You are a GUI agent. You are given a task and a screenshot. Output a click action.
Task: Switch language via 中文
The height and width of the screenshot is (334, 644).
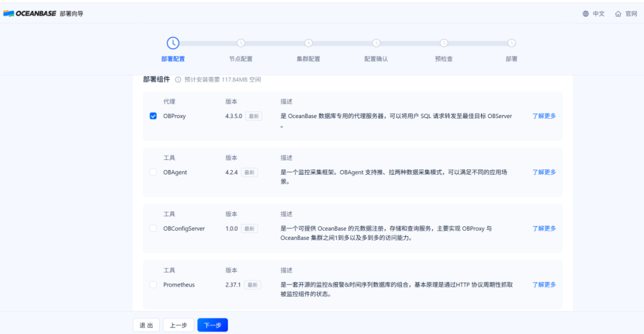pos(599,14)
